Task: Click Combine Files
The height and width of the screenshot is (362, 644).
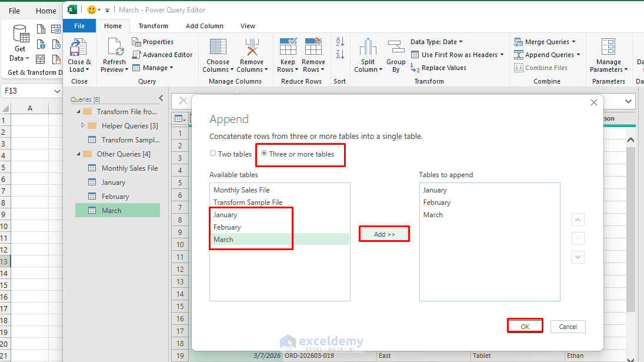Action: click(x=541, y=68)
